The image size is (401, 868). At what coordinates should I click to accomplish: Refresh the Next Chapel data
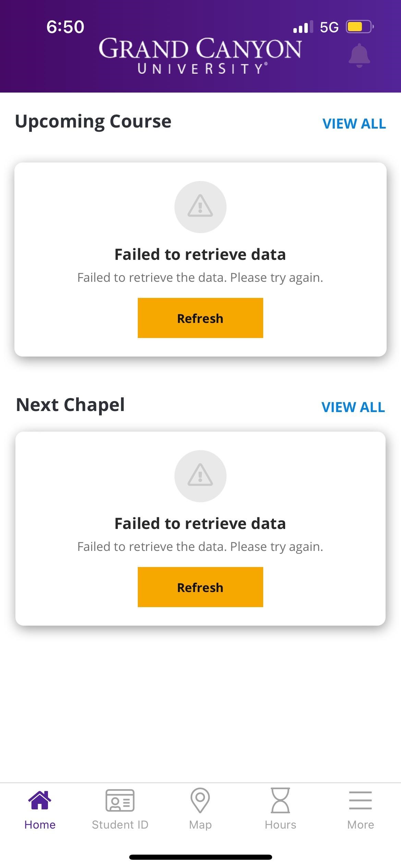(200, 587)
